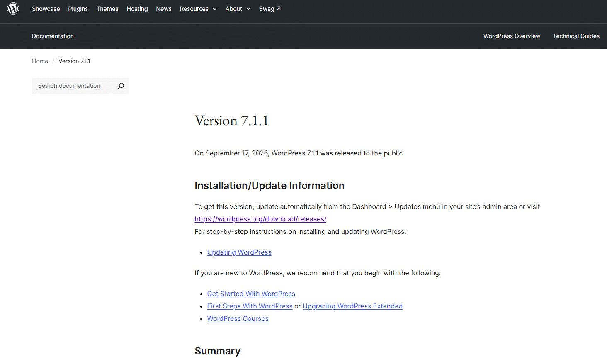This screenshot has height=364, width=607.
Task: Expand the About dropdown menu
Action: tap(238, 9)
